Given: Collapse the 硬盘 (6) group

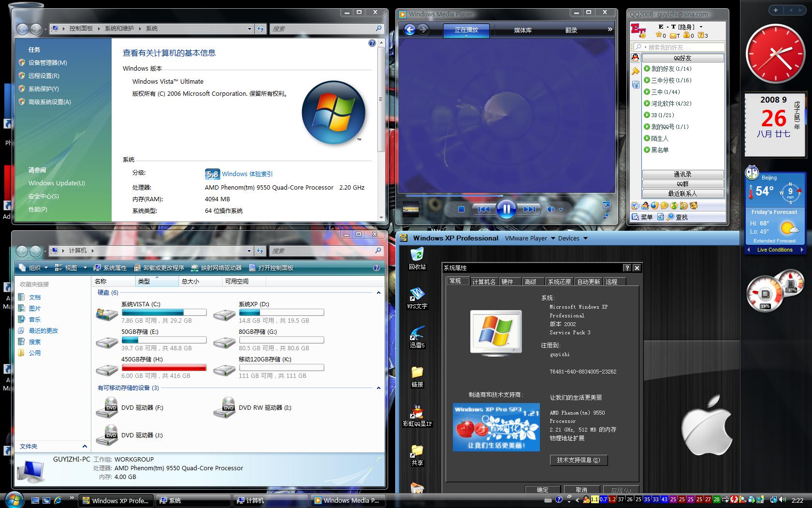Looking at the screenshot, I should [378, 293].
